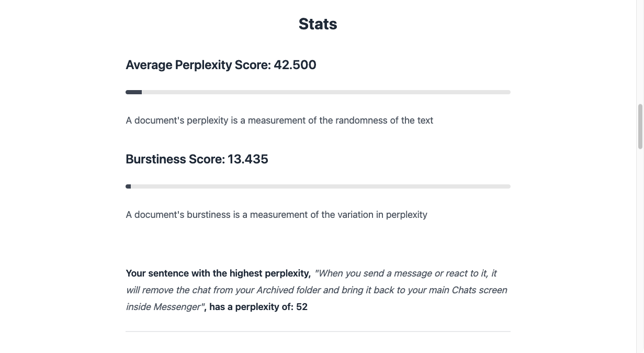Click the dark filled part of perplexity bar

click(134, 92)
